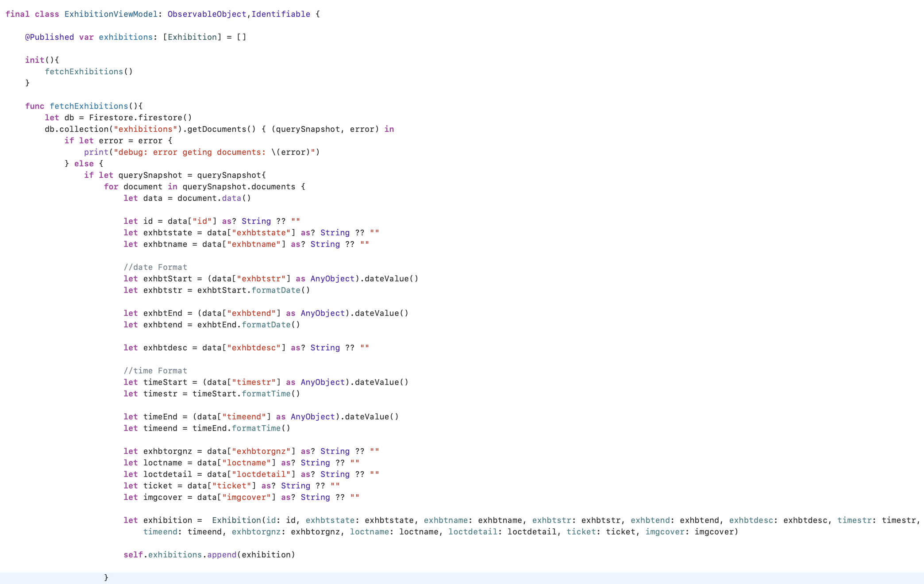This screenshot has width=924, height=584.
Task: Click the self keyword before exhibitions.append
Action: (133, 555)
